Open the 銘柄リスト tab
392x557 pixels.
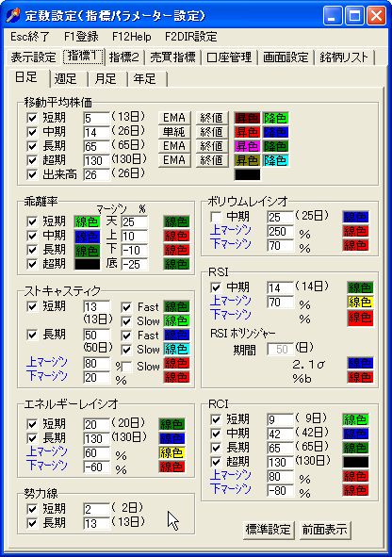point(344,57)
